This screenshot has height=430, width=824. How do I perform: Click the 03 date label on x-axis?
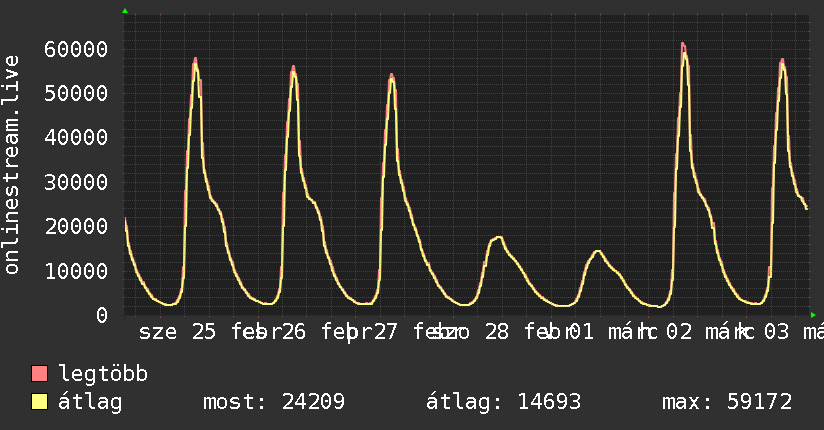[777, 332]
